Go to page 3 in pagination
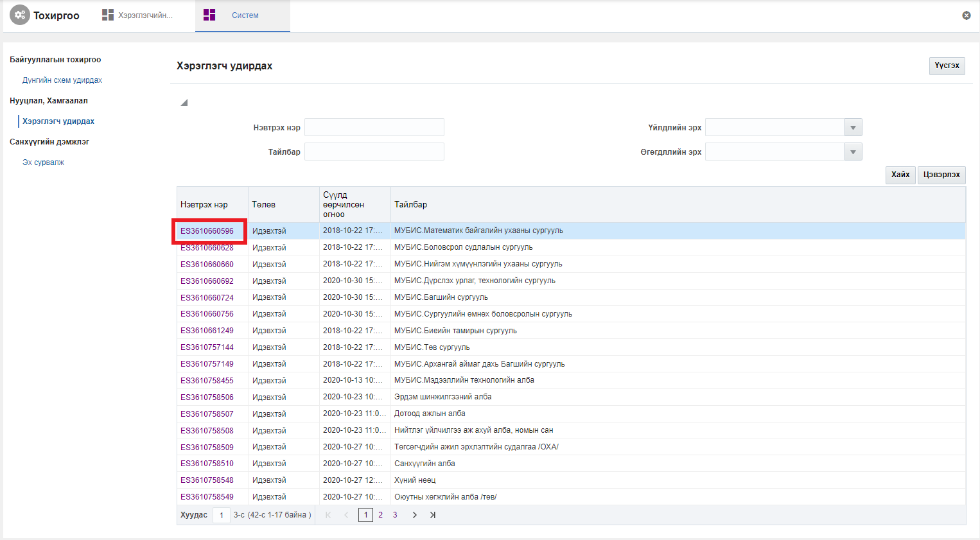Viewport: 980px width, 540px height. coord(395,515)
